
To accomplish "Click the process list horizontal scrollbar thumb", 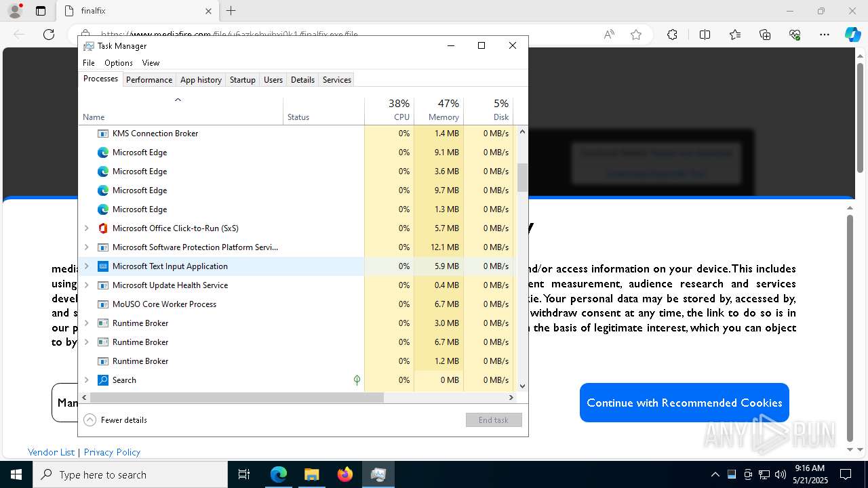I will pyautogui.click(x=237, y=398).
